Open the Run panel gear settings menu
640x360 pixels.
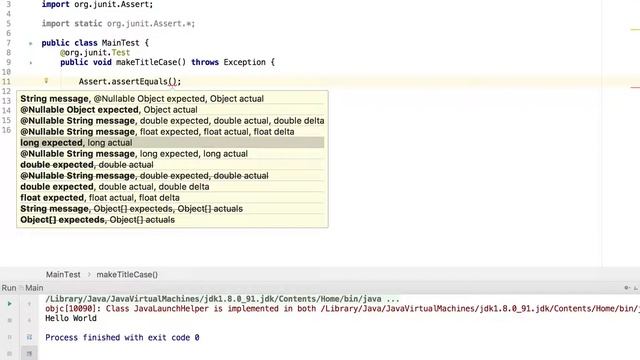(627, 288)
